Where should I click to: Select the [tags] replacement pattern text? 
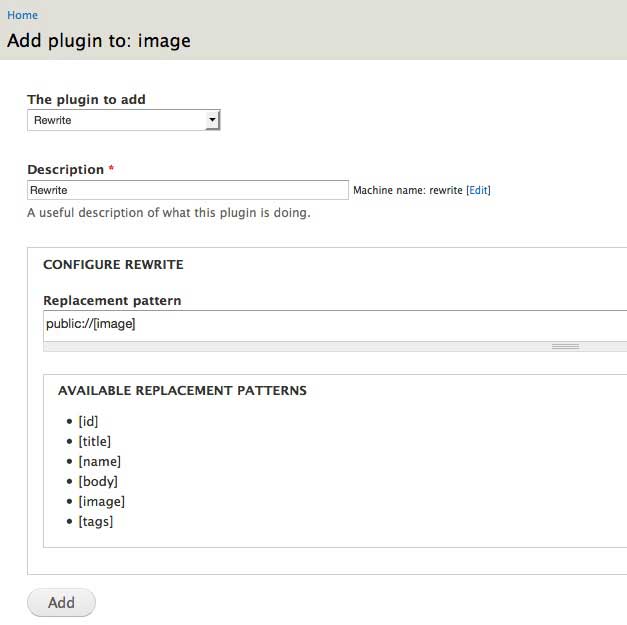(x=96, y=521)
